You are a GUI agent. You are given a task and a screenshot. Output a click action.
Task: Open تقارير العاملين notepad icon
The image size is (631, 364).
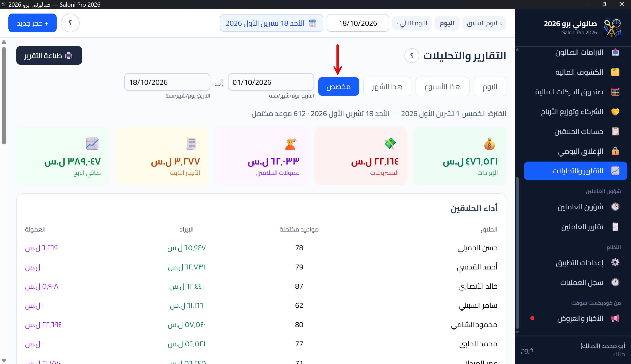(x=615, y=227)
